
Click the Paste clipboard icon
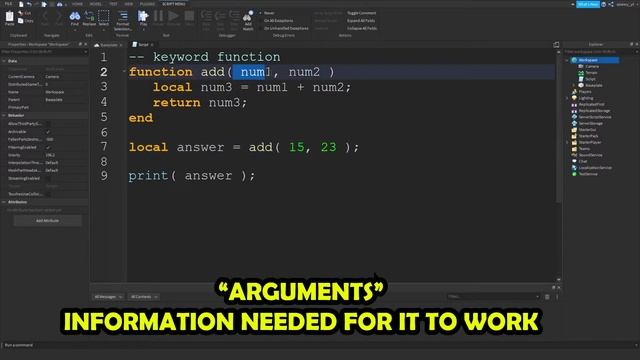click(9, 17)
